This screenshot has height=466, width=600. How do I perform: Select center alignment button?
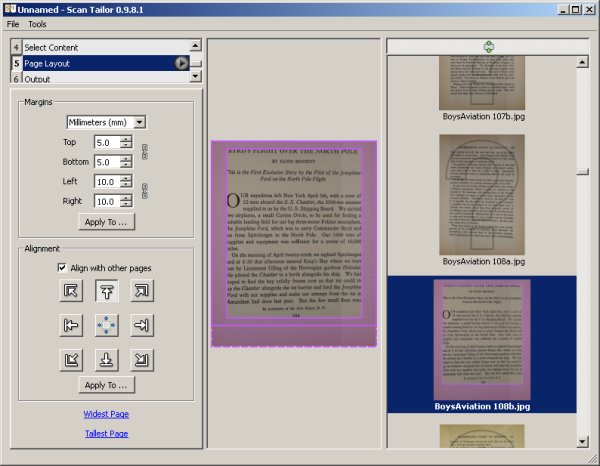(106, 325)
